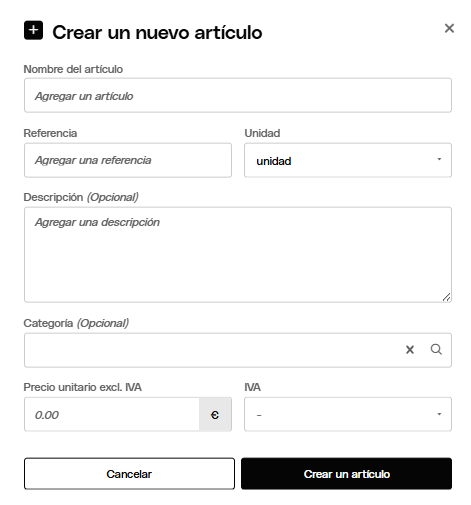Clear the Categoría field with its X icon

pos(410,350)
